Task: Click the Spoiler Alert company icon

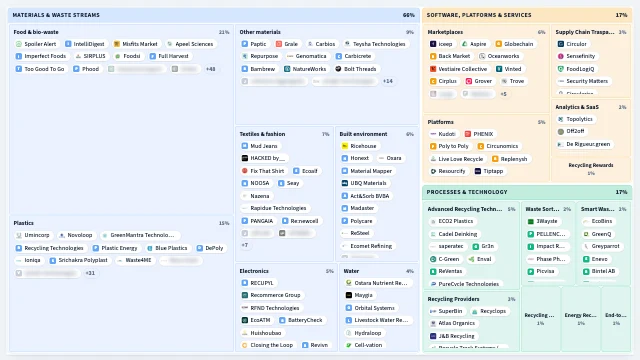Action: point(19,44)
